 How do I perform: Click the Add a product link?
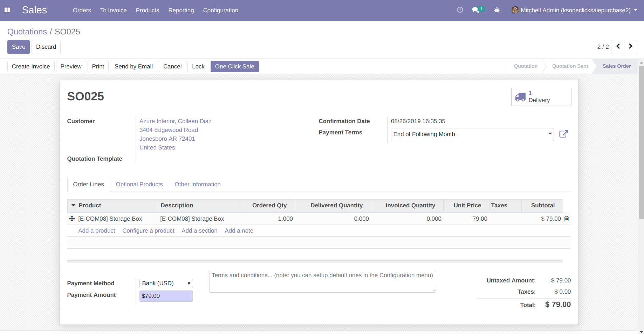click(x=96, y=231)
